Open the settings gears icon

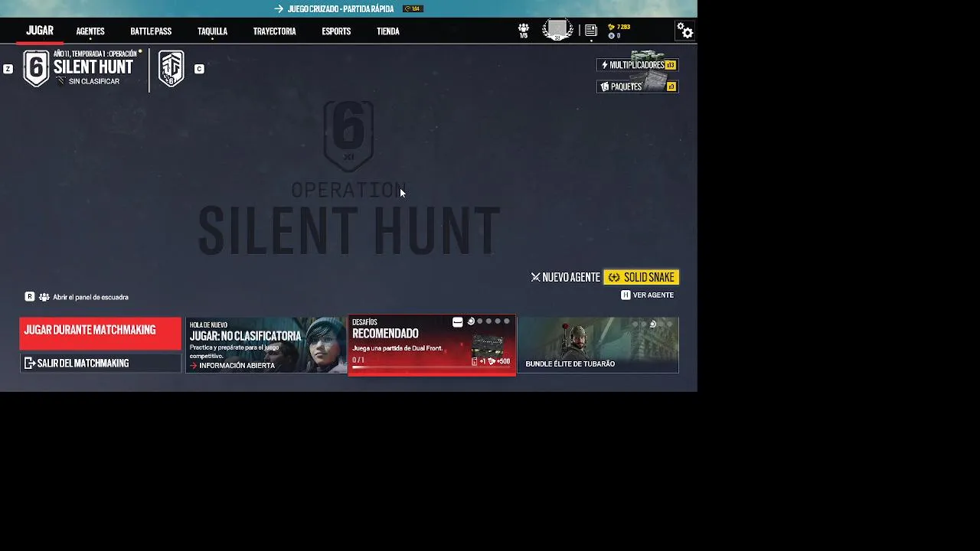pyautogui.click(x=684, y=31)
